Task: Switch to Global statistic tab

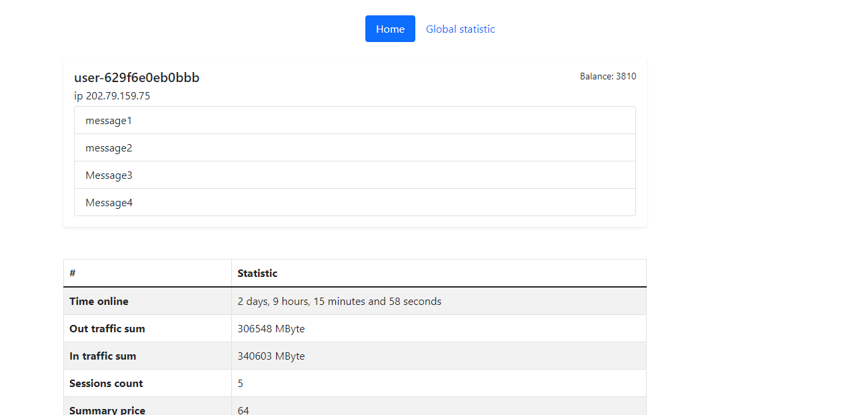Action: pos(460,29)
